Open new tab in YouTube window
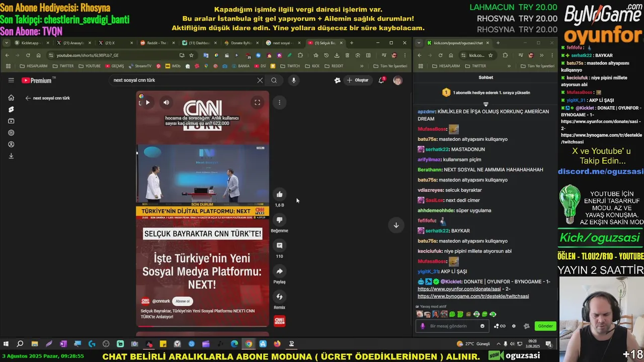 351,43
